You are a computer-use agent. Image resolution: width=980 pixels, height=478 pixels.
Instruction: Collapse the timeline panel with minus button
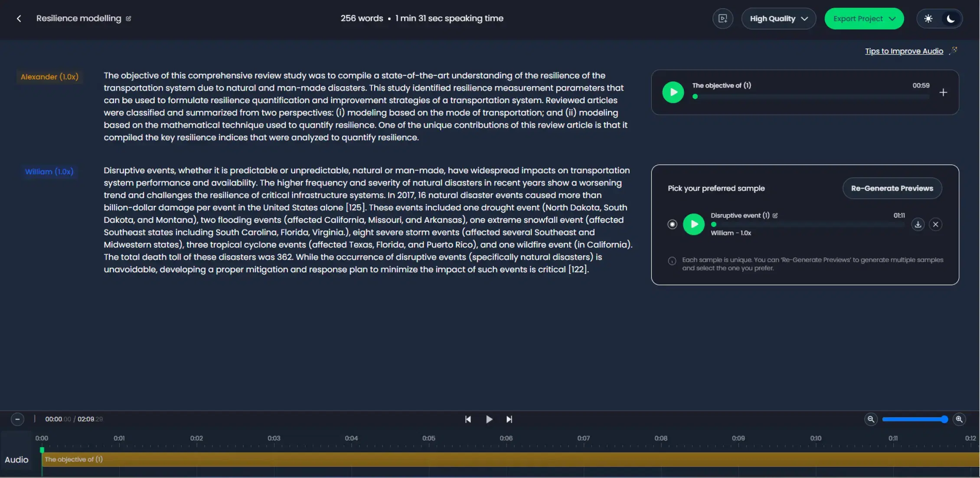coord(17,419)
